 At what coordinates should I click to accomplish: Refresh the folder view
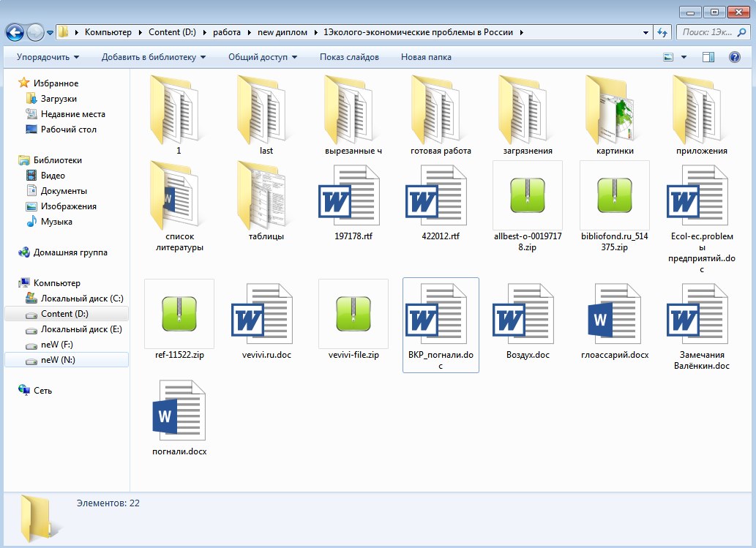(x=662, y=32)
